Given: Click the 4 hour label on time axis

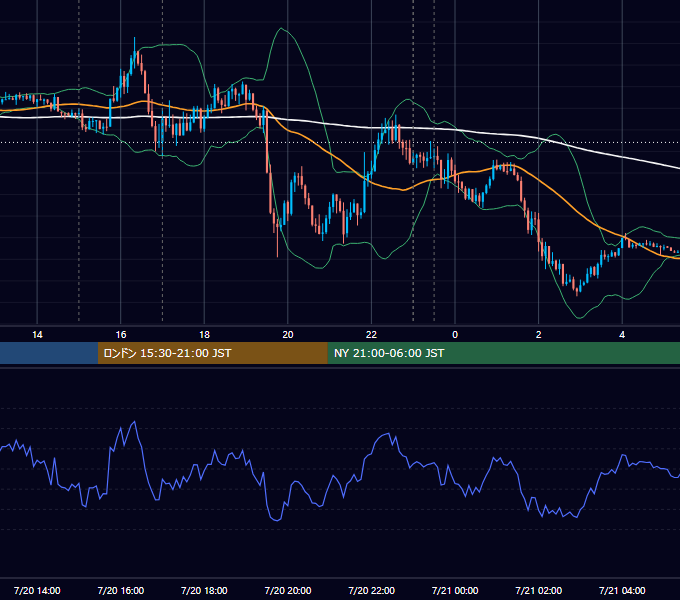Looking at the screenshot, I should point(622,335).
